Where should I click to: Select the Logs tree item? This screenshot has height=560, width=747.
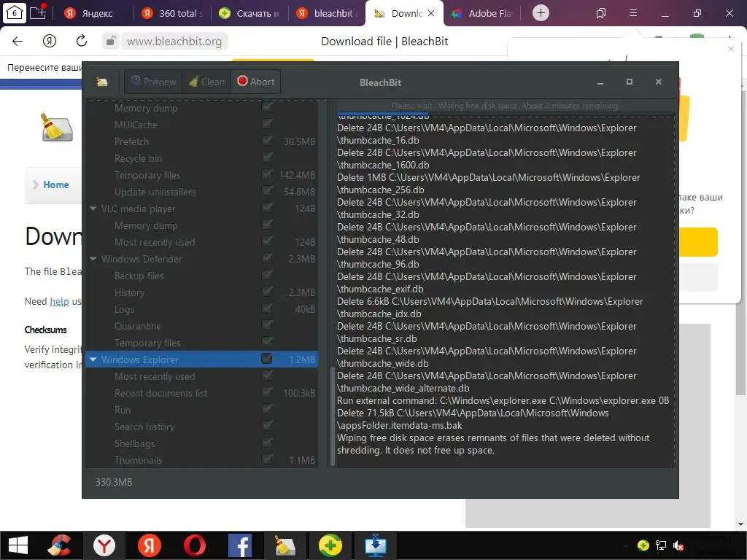tap(124, 309)
